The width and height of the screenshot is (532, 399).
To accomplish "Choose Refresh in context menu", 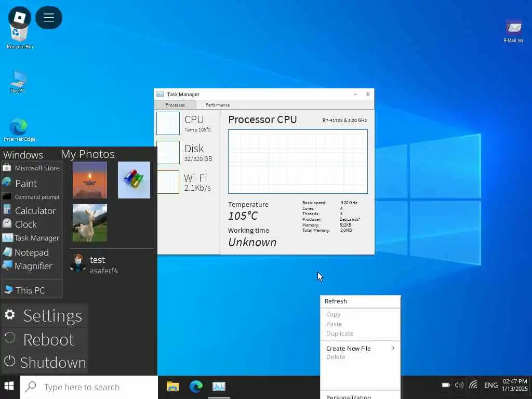I will click(x=361, y=301).
